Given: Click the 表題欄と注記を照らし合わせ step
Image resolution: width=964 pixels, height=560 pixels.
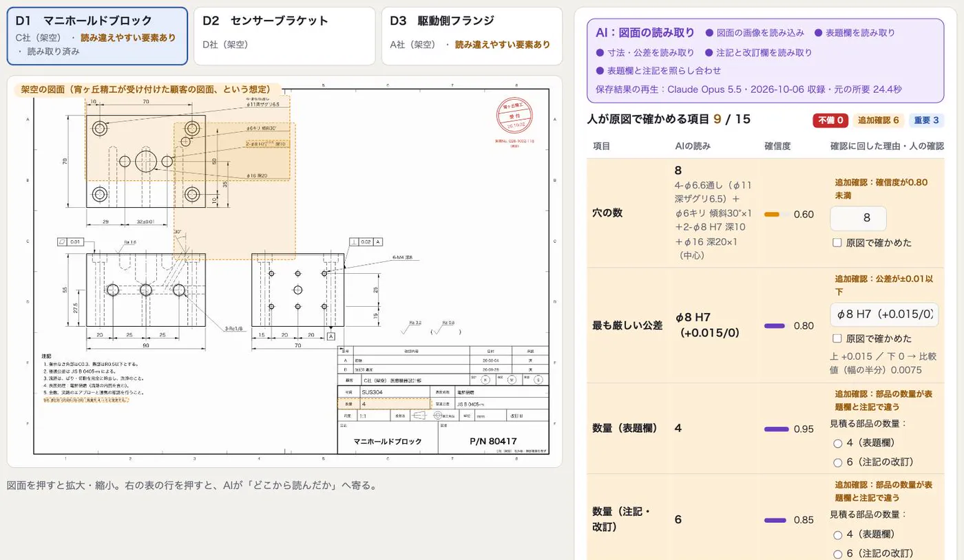Looking at the screenshot, I should 659,71.
